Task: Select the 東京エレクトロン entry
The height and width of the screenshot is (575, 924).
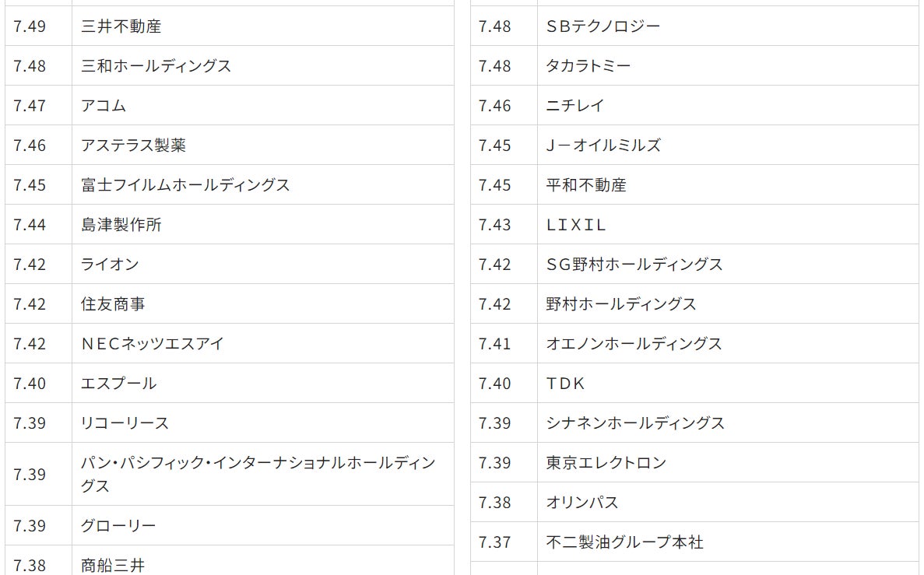Action: [x=606, y=463]
